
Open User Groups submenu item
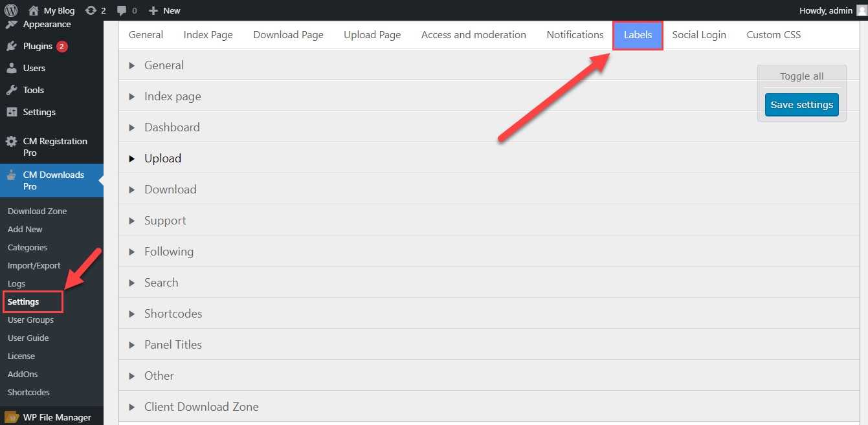(x=30, y=320)
